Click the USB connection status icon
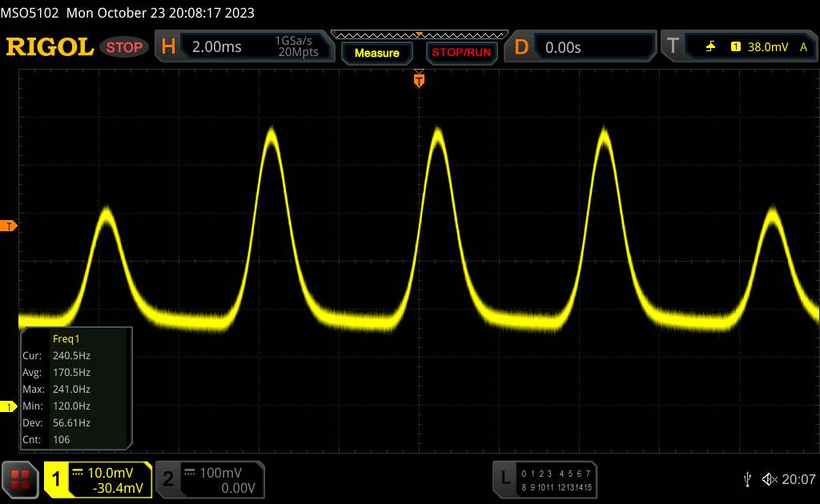This screenshot has height=504, width=820. (x=747, y=479)
